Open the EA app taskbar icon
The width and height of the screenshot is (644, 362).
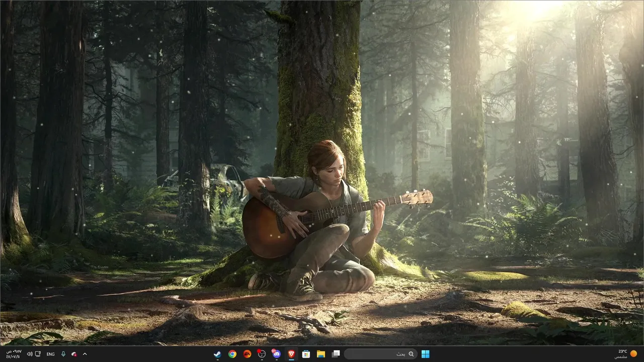point(247,354)
